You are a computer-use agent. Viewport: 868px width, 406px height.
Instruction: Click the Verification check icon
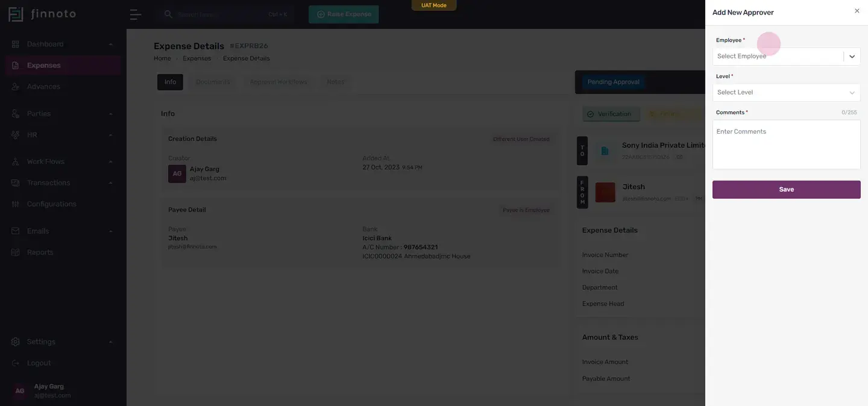[590, 114]
